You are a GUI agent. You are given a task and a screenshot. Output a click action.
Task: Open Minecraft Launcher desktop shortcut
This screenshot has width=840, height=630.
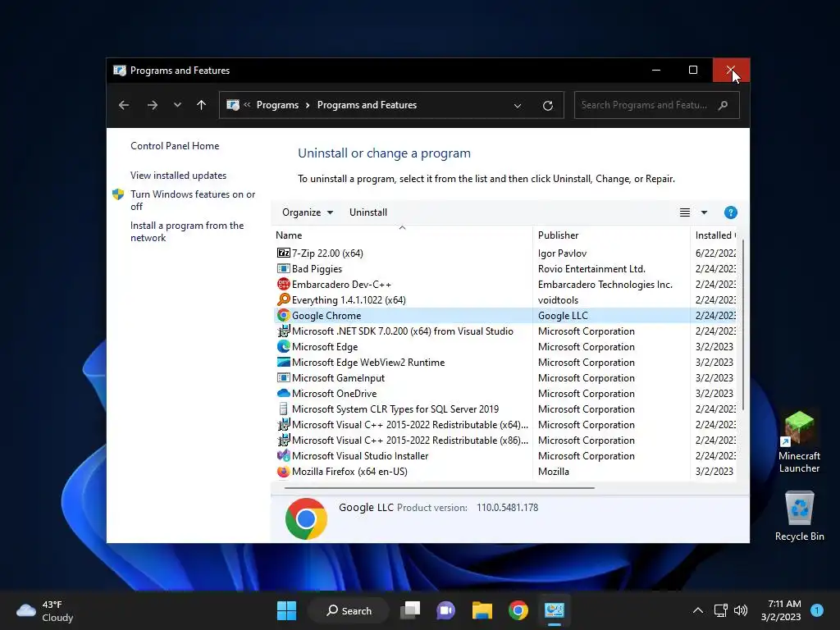tap(799, 442)
